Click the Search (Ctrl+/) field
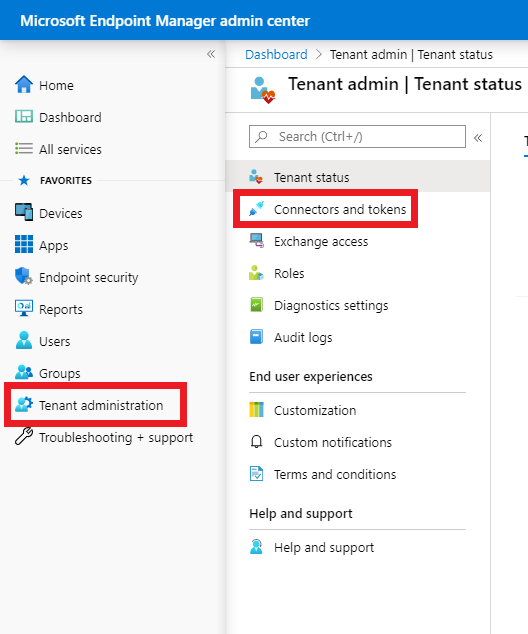This screenshot has width=528, height=634. (x=357, y=137)
